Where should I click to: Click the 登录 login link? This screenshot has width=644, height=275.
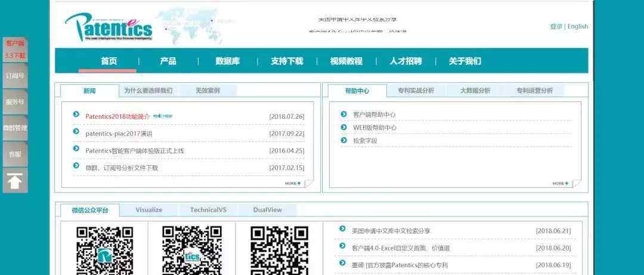coord(556,26)
